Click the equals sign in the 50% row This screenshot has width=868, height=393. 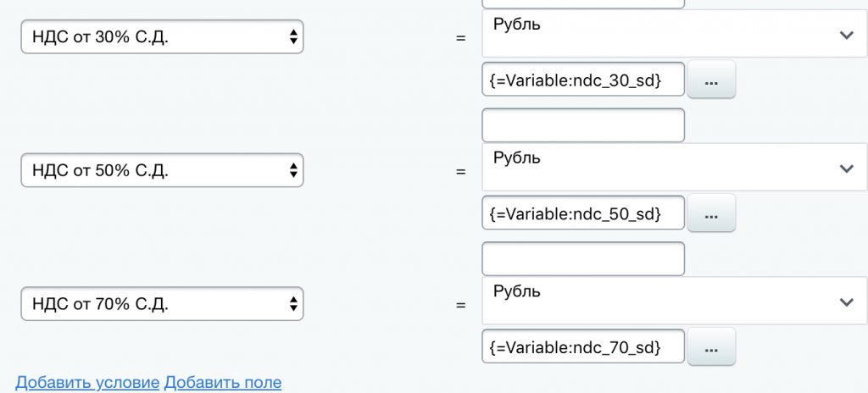click(x=461, y=171)
